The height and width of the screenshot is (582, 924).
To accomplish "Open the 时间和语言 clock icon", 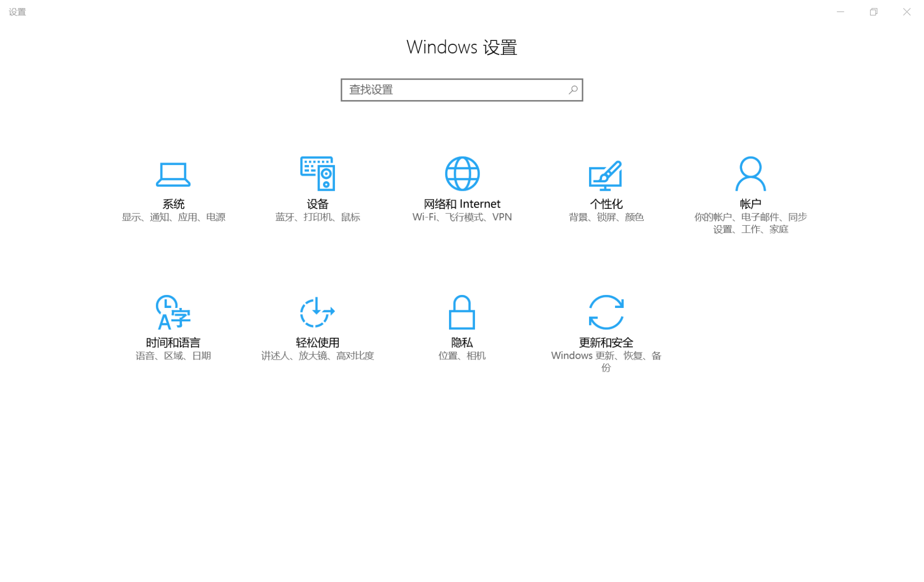I will click(173, 312).
